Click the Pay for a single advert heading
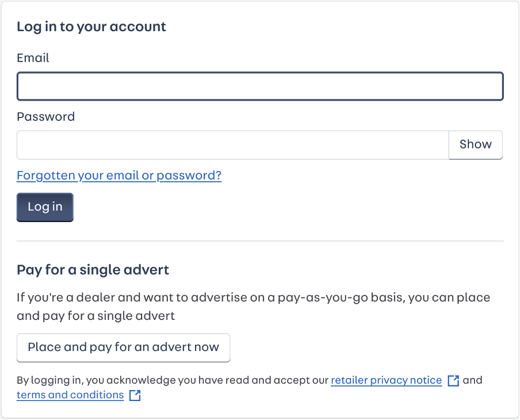520x420 pixels. (x=93, y=270)
